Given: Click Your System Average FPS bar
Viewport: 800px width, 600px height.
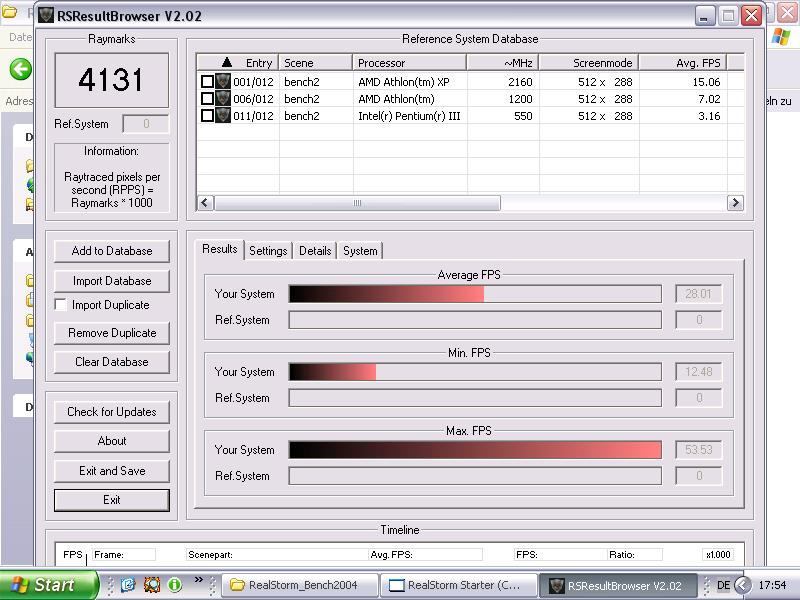Looking at the screenshot, I should pos(475,294).
